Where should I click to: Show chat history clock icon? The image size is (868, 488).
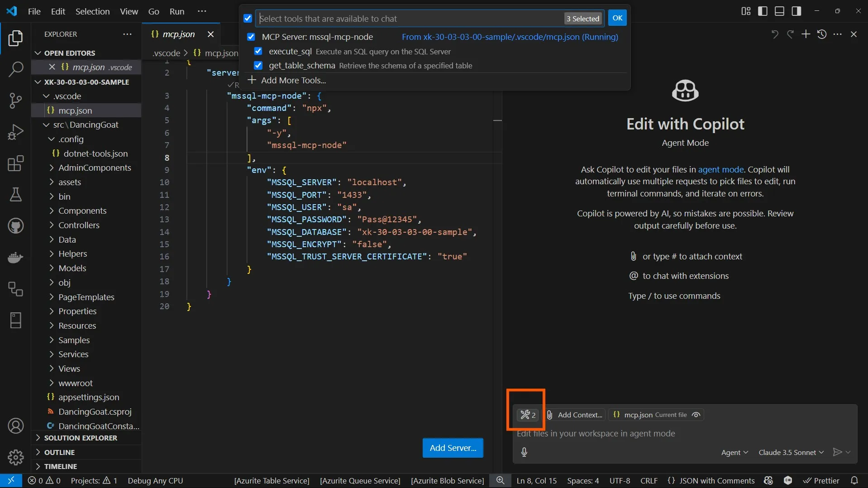pyautogui.click(x=822, y=34)
